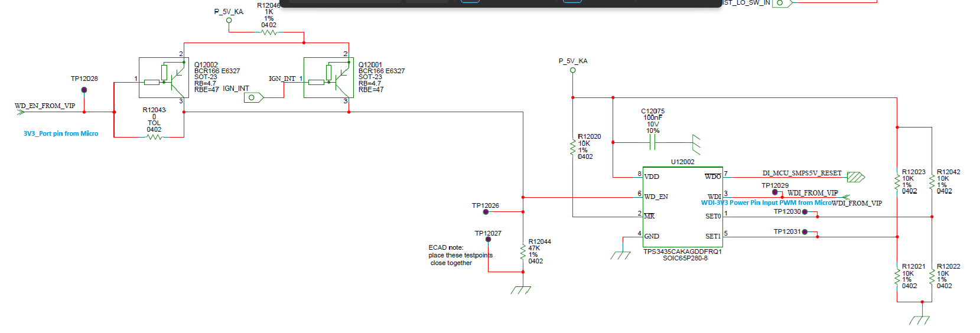
Task: Select test point TP12027 dot
Action: tap(489, 239)
